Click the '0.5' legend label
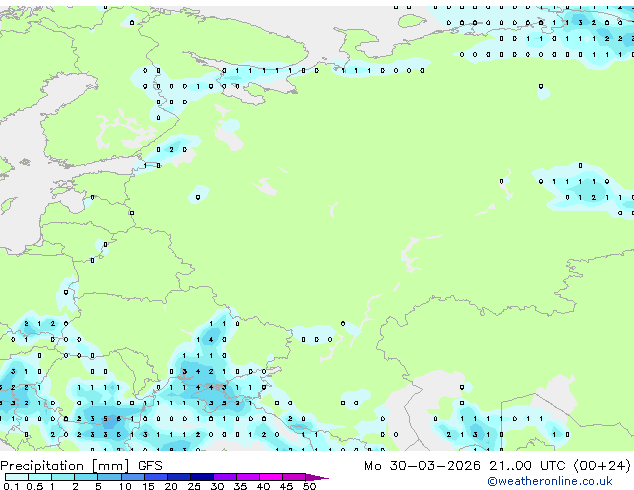The width and height of the screenshot is (634, 490). (35, 486)
